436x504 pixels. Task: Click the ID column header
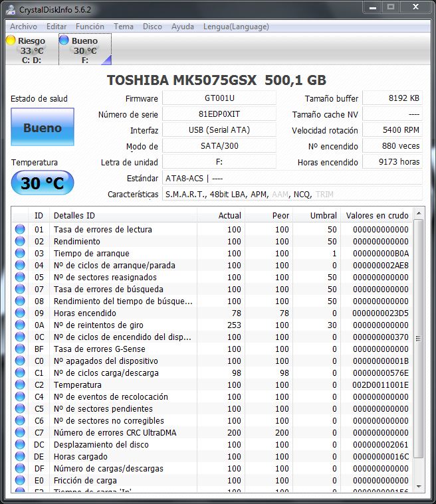click(x=39, y=215)
